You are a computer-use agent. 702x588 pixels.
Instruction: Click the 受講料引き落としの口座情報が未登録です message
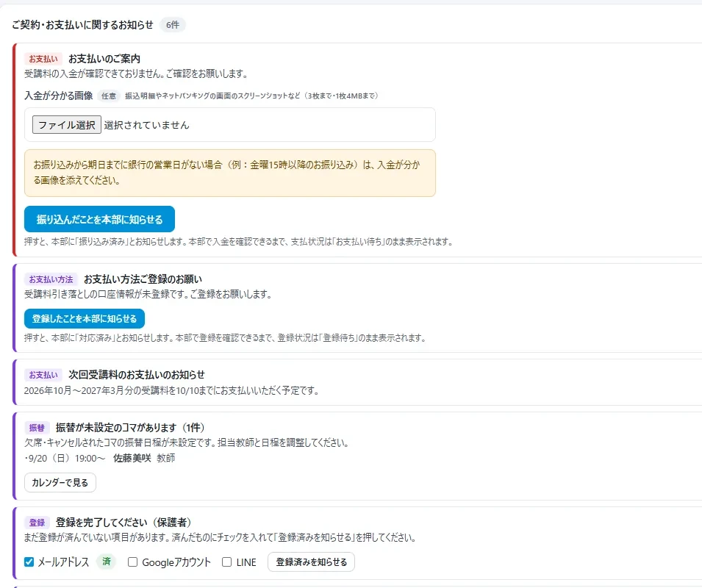click(148, 295)
